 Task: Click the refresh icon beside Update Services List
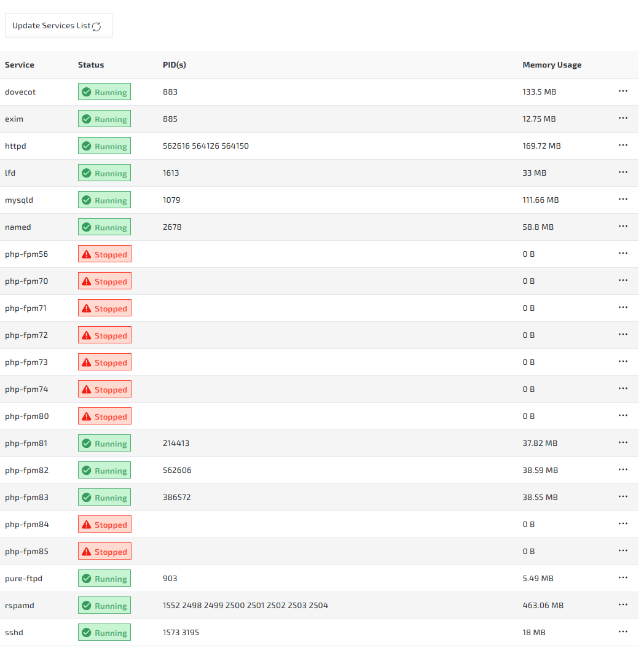pos(96,26)
